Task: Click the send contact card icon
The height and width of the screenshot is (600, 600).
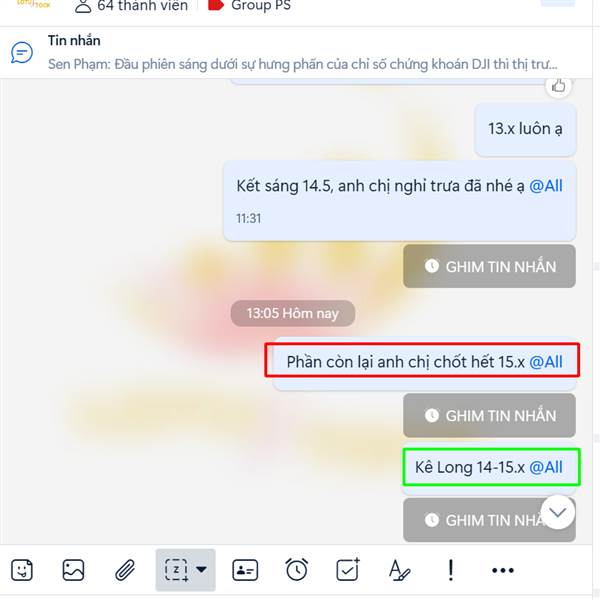Action: (245, 570)
